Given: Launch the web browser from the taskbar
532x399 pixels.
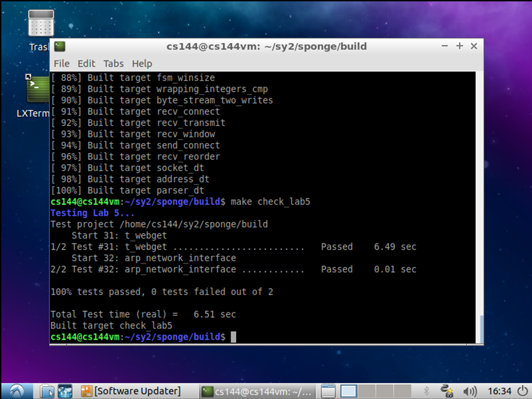Looking at the screenshot, I should click(x=64, y=391).
